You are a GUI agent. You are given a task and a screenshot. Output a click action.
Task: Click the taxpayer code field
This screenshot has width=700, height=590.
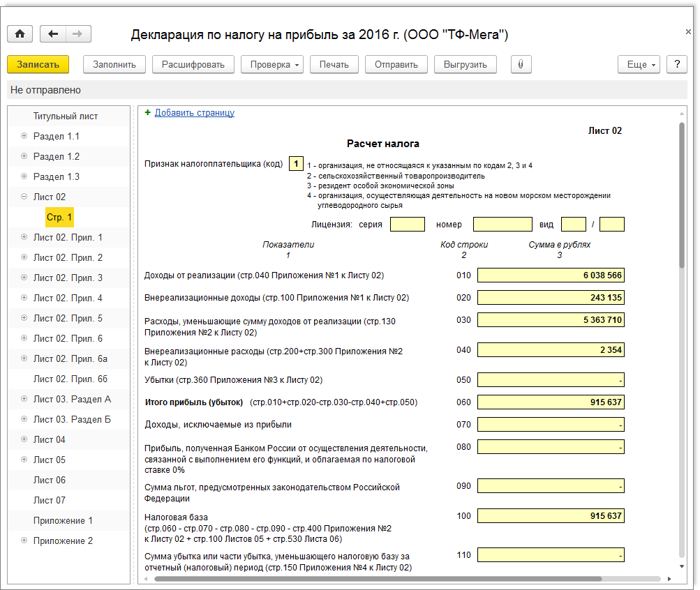pyautogui.click(x=296, y=164)
